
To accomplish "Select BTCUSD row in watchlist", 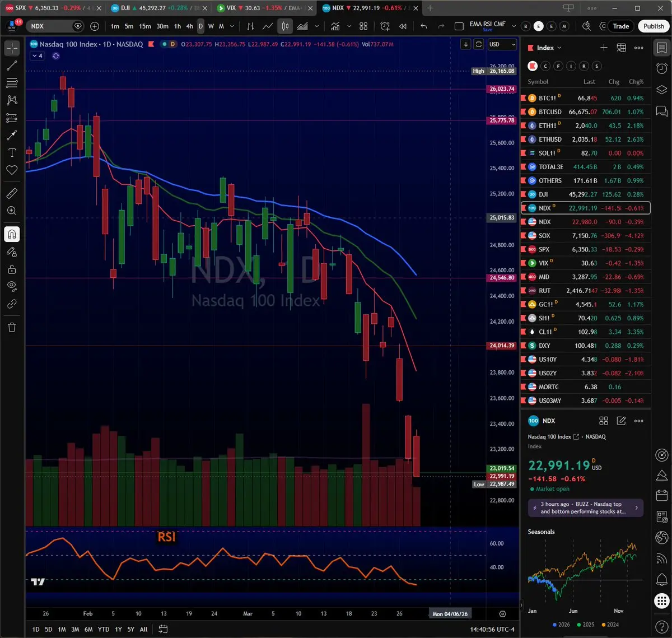I will pos(586,112).
